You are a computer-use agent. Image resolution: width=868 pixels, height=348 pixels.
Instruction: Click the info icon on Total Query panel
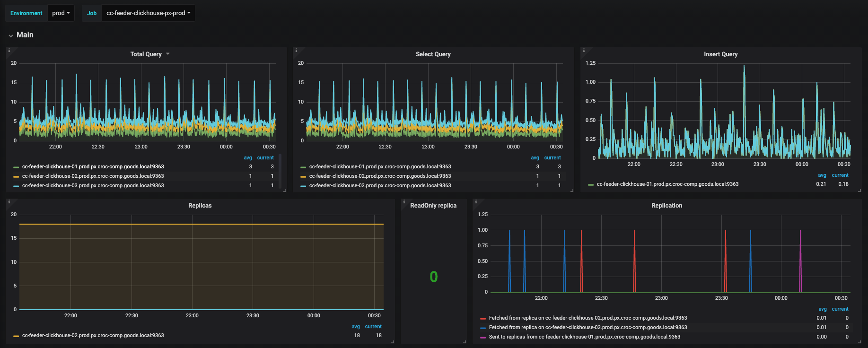click(9, 51)
